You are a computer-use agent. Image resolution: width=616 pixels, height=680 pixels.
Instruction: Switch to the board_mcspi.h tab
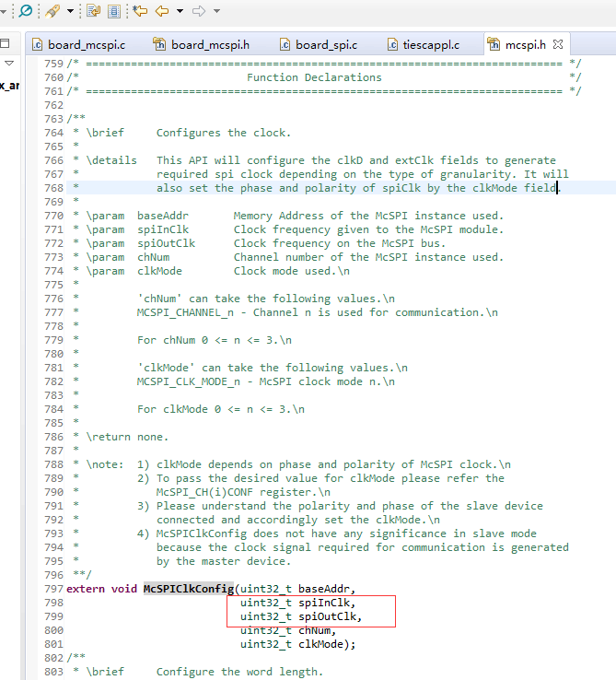pyautogui.click(x=202, y=44)
